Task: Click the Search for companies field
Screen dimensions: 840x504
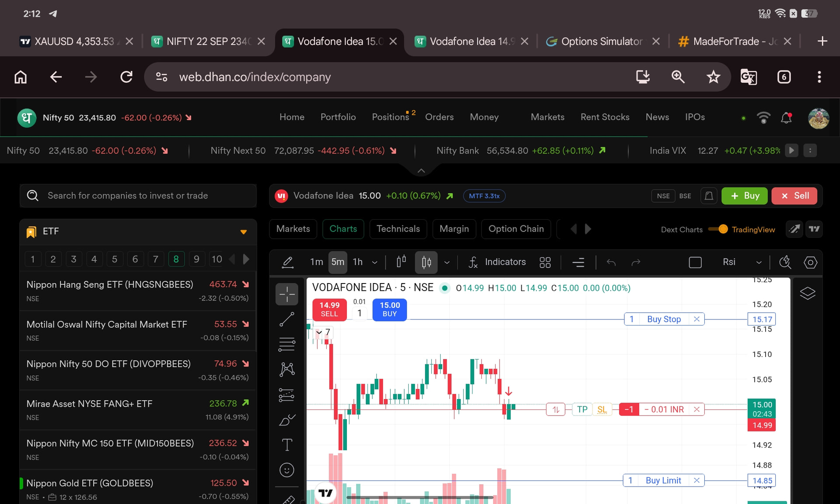Action: point(138,196)
